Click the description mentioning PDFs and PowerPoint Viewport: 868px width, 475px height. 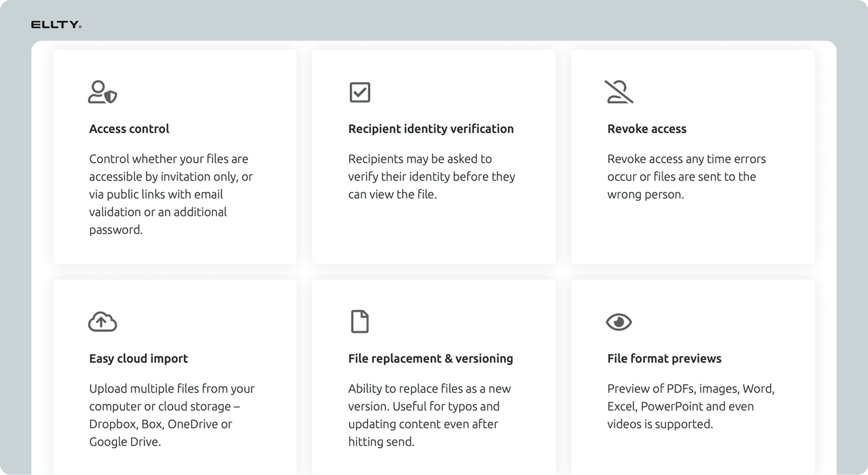690,407
